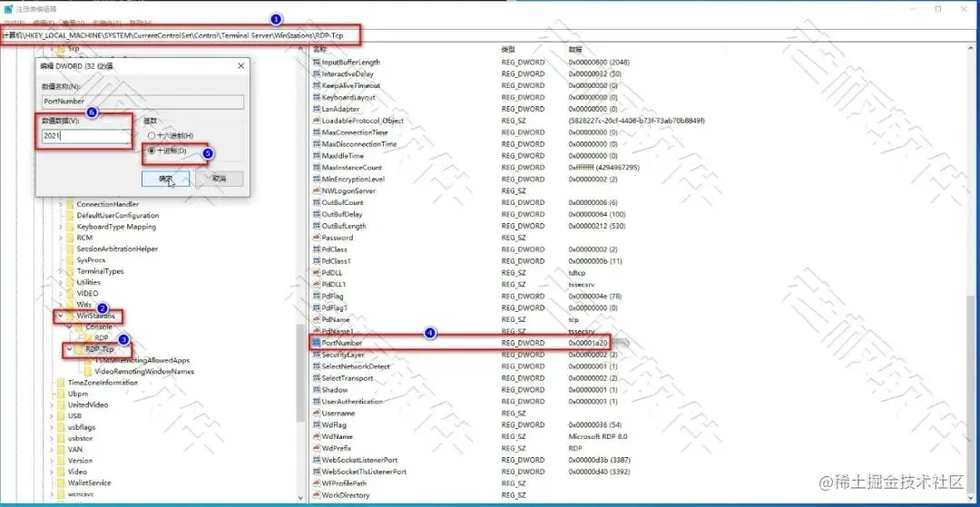This screenshot has height=507, width=980.
Task: Click the WorkDirectory string value icon
Action: pyautogui.click(x=317, y=495)
